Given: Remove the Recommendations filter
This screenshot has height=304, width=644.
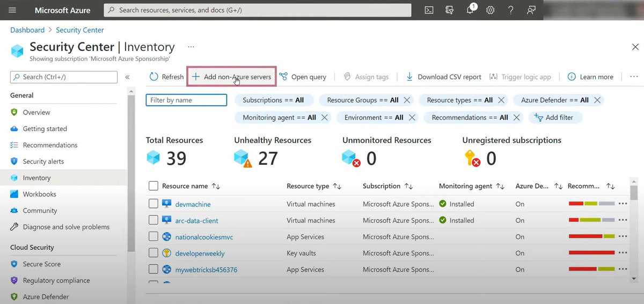Looking at the screenshot, I should click(x=516, y=118).
